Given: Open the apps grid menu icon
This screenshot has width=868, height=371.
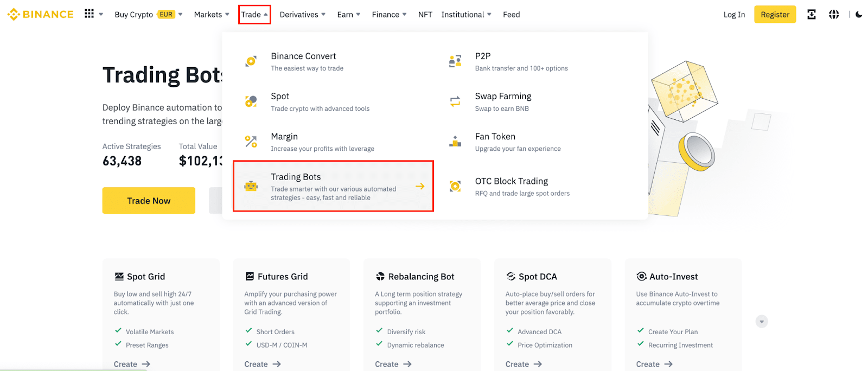Looking at the screenshot, I should 89,14.
